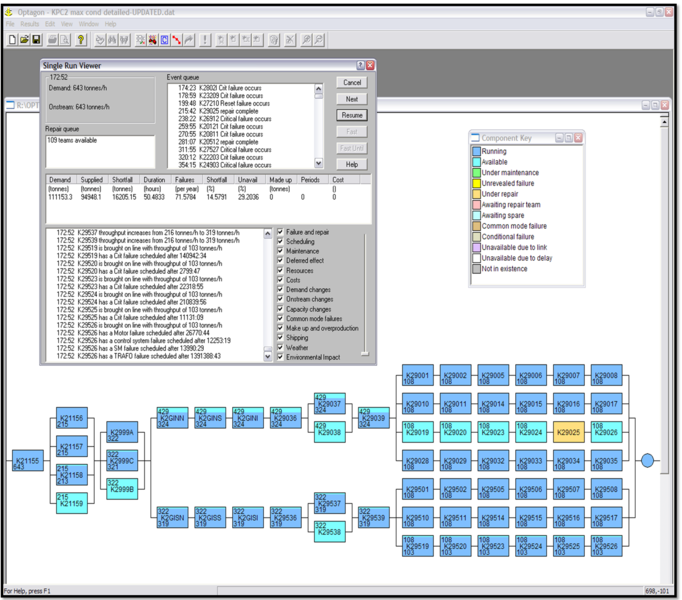Image resolution: width=682 pixels, height=600 pixels.
Task: Select the K29001 component block
Action: point(418,375)
